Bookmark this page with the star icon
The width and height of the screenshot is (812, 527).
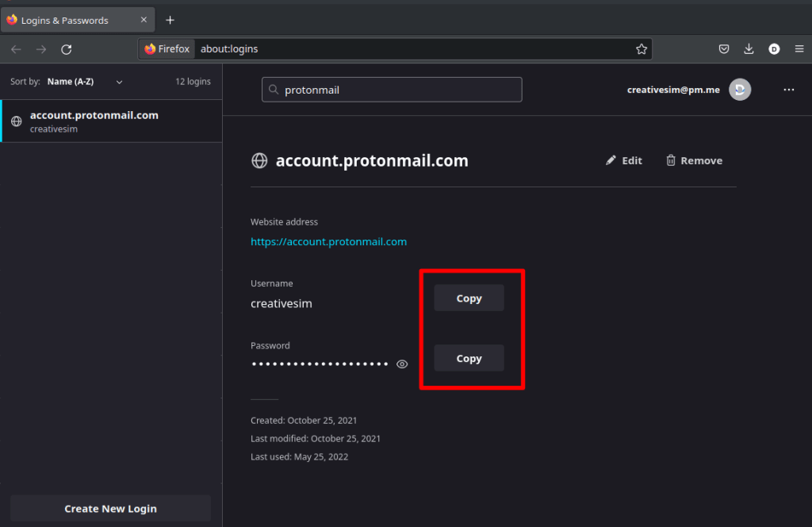[642, 48]
